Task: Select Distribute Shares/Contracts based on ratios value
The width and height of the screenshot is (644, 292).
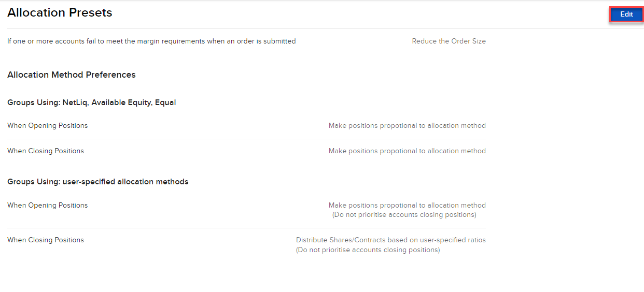Action: pyautogui.click(x=390, y=240)
